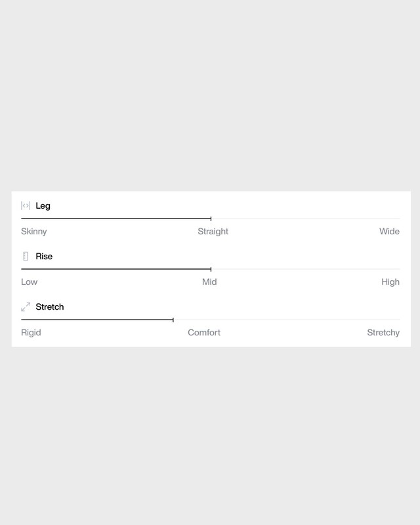Choose the Mid rise label
Viewport: 420px width, 525px height.
(209, 282)
